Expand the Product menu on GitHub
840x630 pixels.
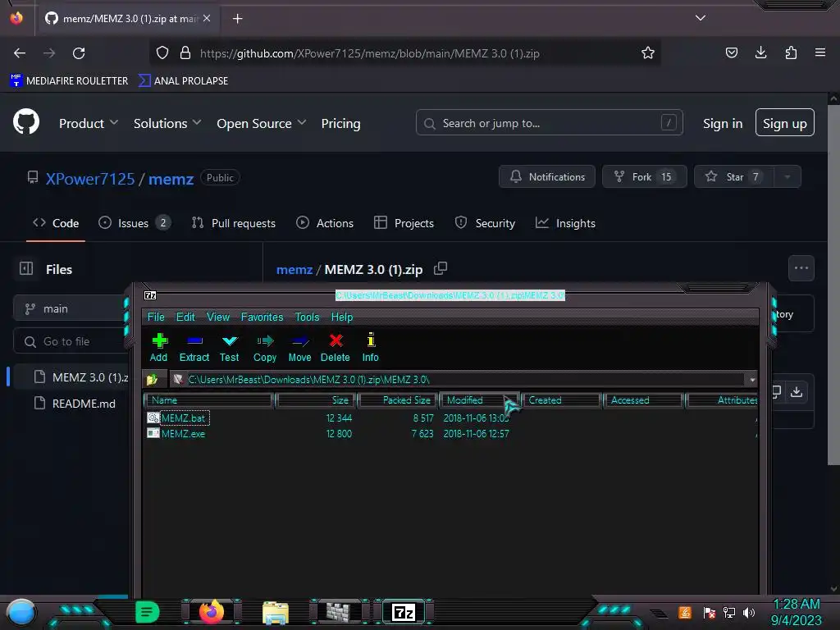tap(88, 123)
